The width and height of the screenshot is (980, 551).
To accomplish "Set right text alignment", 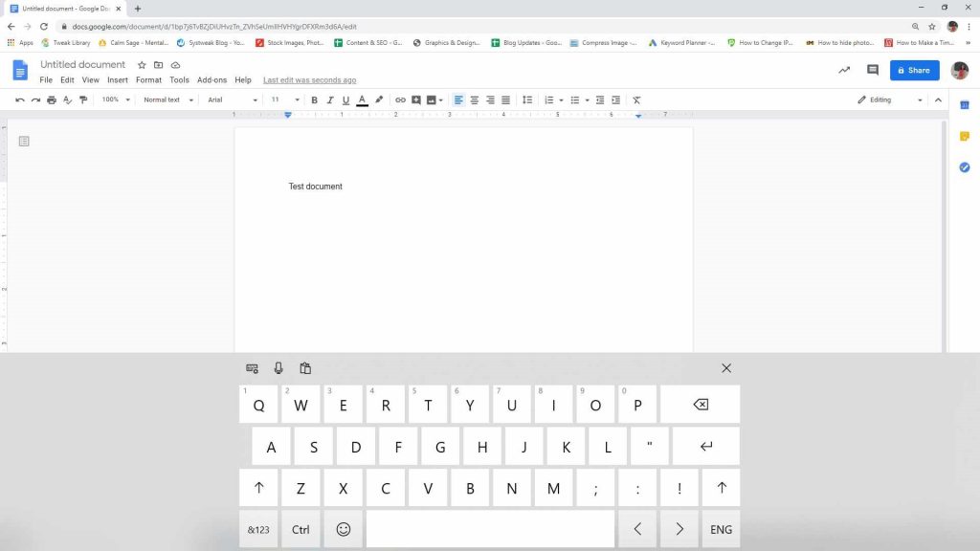I will (x=490, y=99).
